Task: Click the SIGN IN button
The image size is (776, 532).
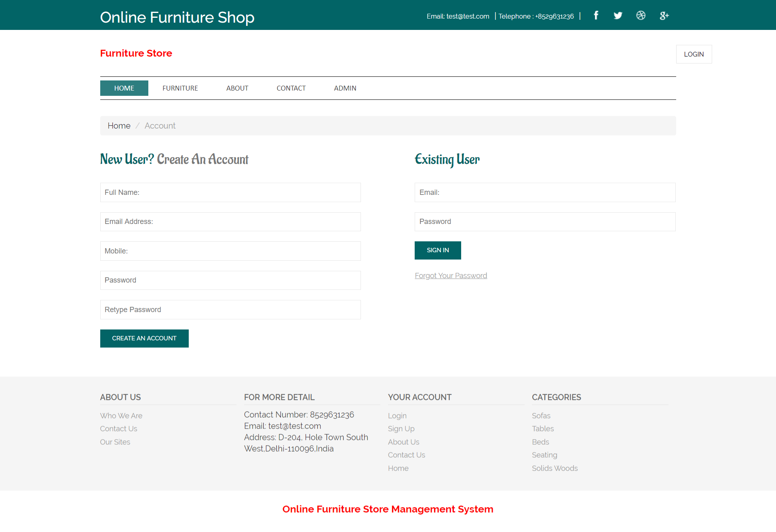Action: (438, 250)
